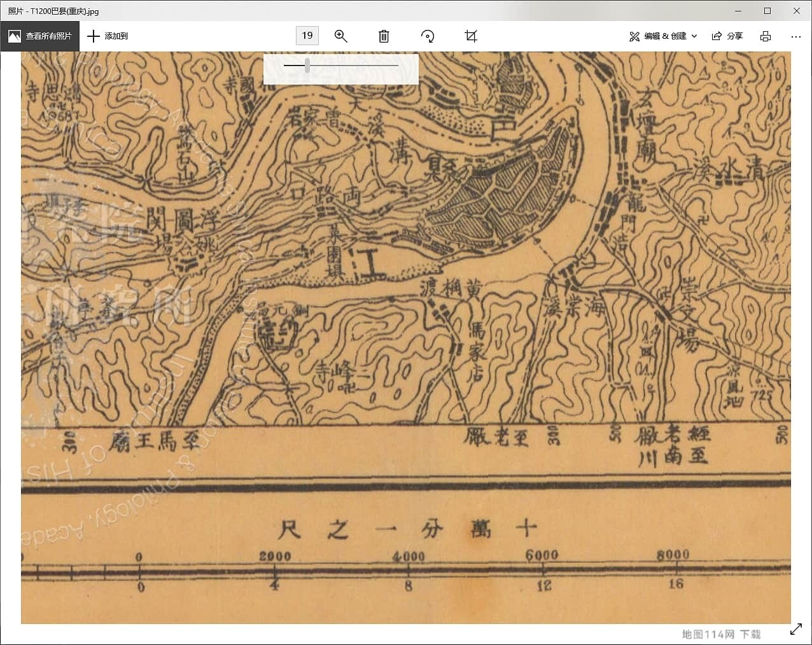812x645 pixels.
Task: Rotate the image with the rotate icon
Action: pos(428,36)
